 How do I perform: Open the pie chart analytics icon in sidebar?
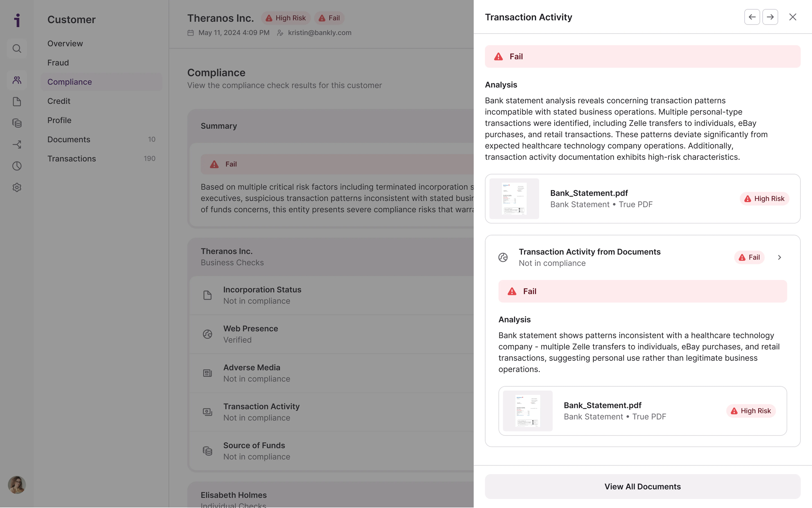[17, 166]
